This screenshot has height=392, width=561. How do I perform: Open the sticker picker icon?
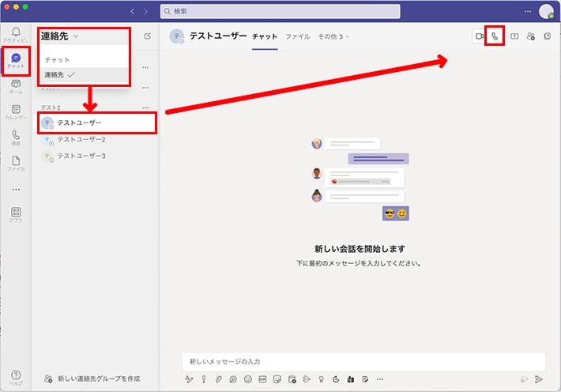tap(277, 379)
